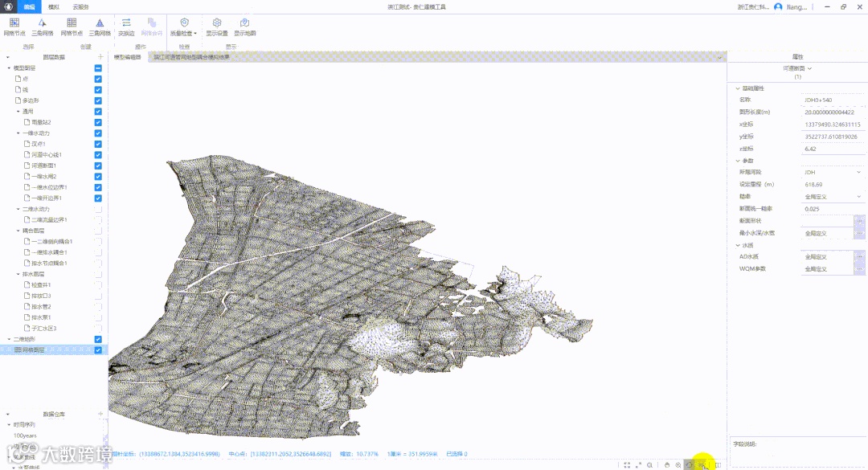Screen dimensions: 868x470
Task: Click the ellipsis button for WQM参数
Action: coord(859,269)
